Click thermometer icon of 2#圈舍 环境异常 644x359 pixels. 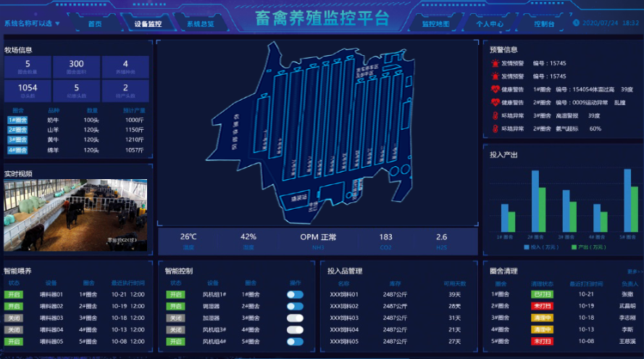[495, 128]
